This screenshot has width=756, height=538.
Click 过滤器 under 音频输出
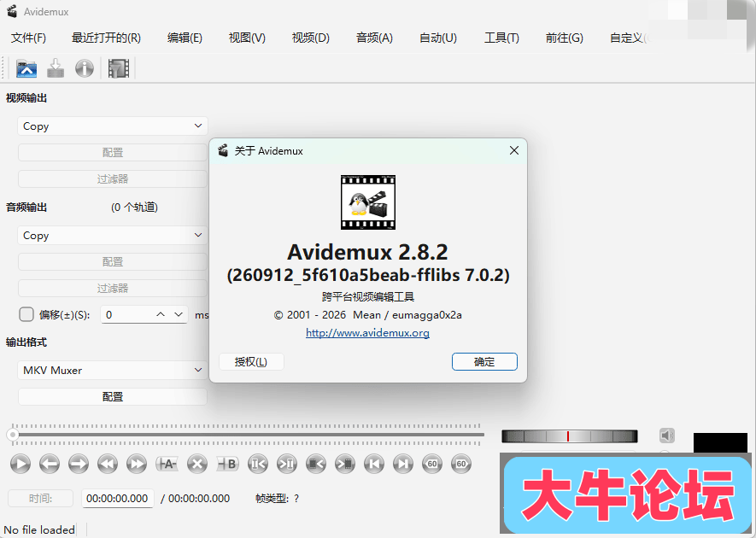pyautogui.click(x=113, y=289)
